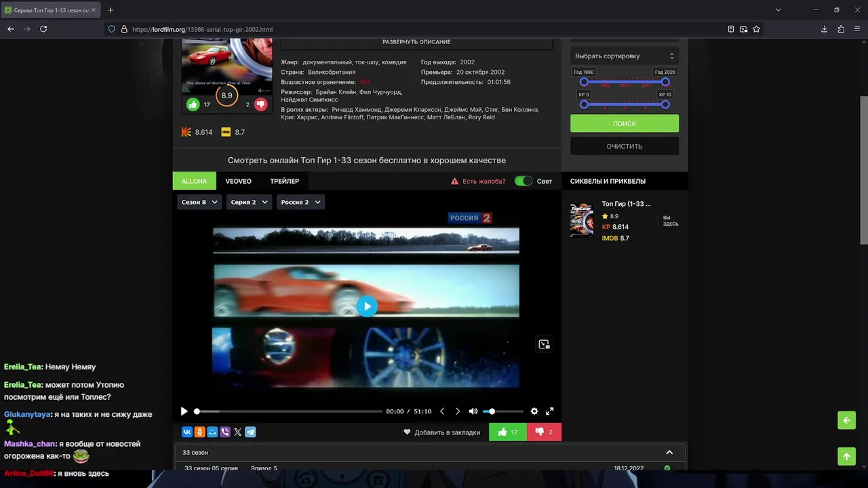Click the site padlock icon

124,29
